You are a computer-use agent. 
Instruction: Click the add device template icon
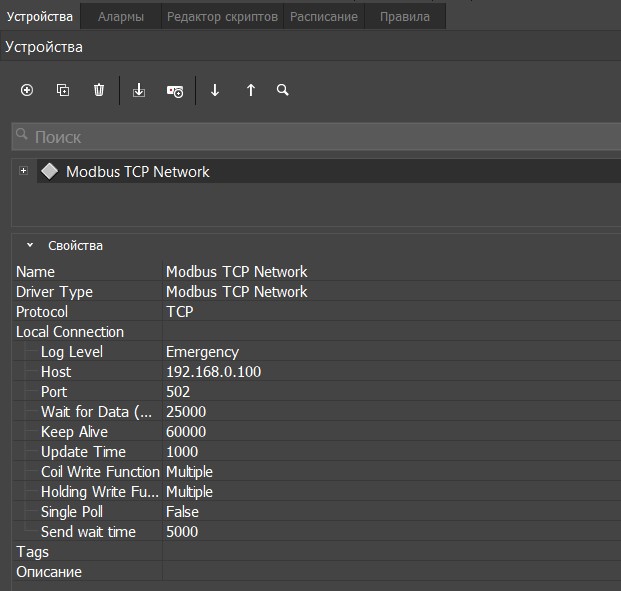coord(175,91)
